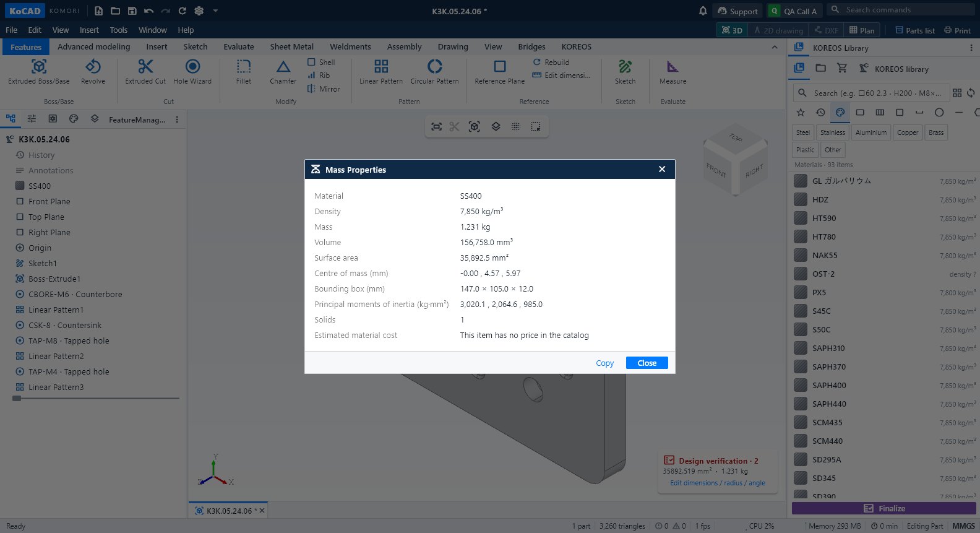Select the SS400 material swatch in tree
Viewport: 980px width, 533px height.
pos(20,186)
